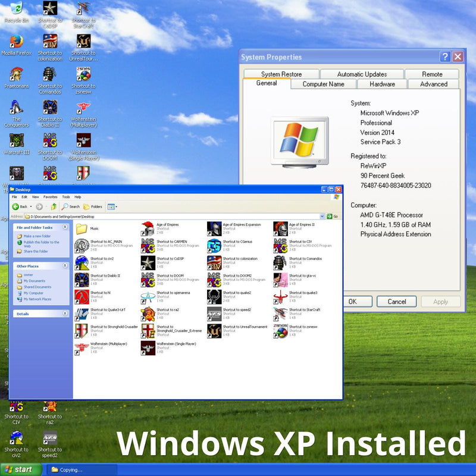
Task: Select Shortcut to CARMEN icon
Action: pos(148,246)
